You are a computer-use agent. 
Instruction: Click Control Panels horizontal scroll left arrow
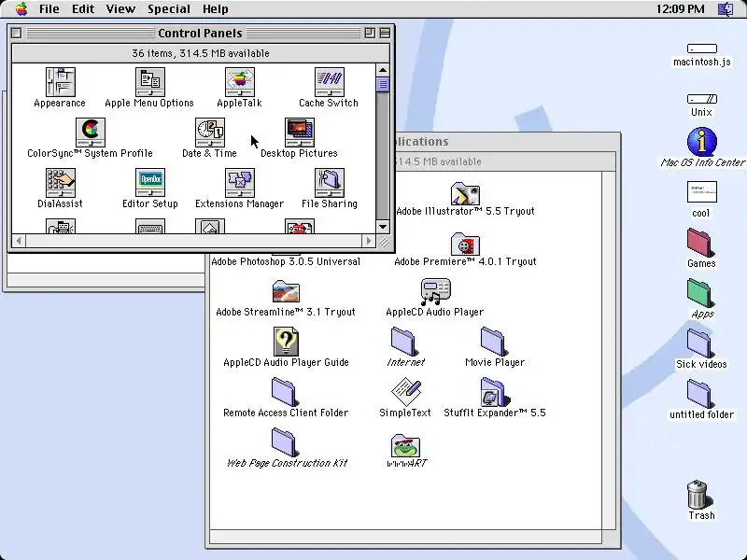pyautogui.click(x=19, y=241)
